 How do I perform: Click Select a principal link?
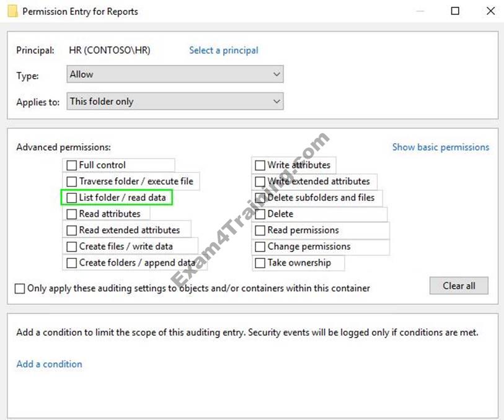224,50
